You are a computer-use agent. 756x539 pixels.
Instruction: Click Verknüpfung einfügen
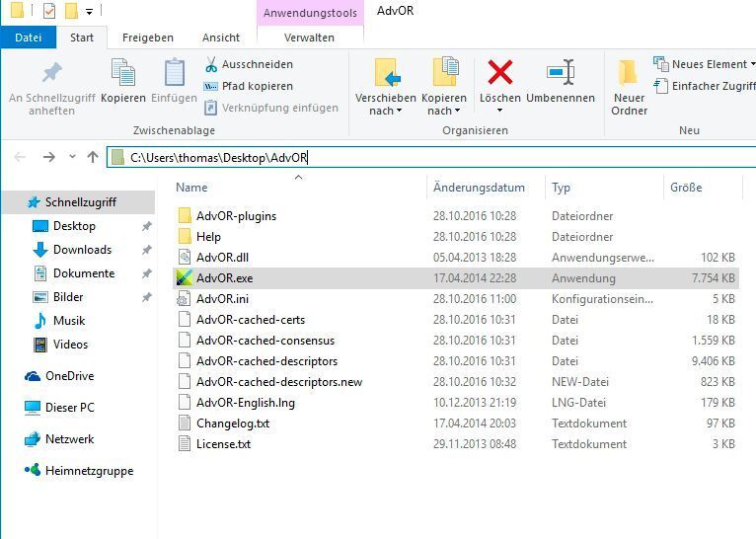click(x=271, y=108)
